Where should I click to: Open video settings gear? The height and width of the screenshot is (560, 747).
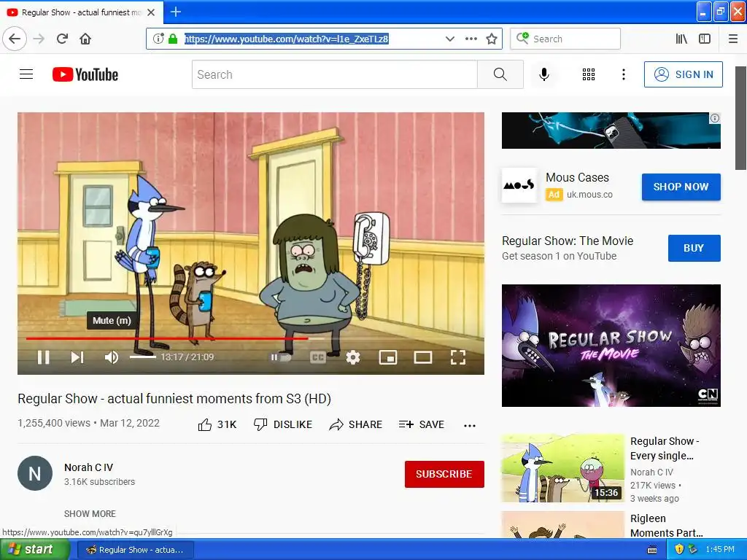click(353, 357)
